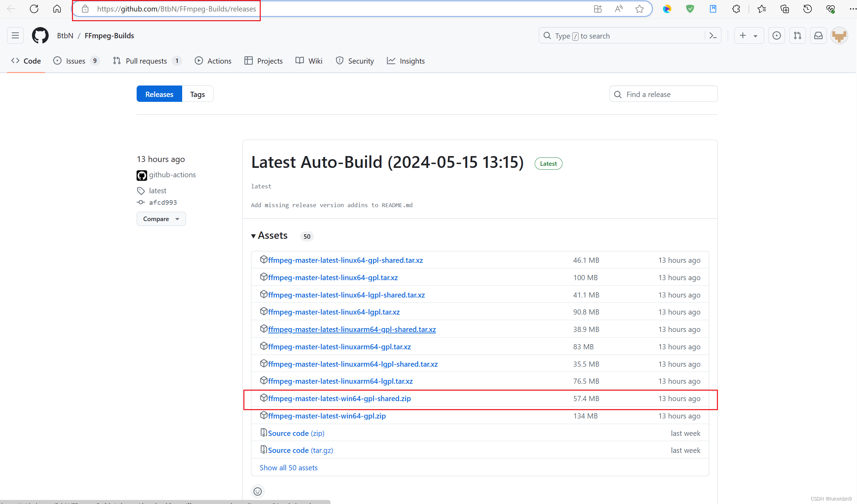Open browser collections icon
Image resolution: width=857 pixels, height=504 pixels.
pos(785,9)
